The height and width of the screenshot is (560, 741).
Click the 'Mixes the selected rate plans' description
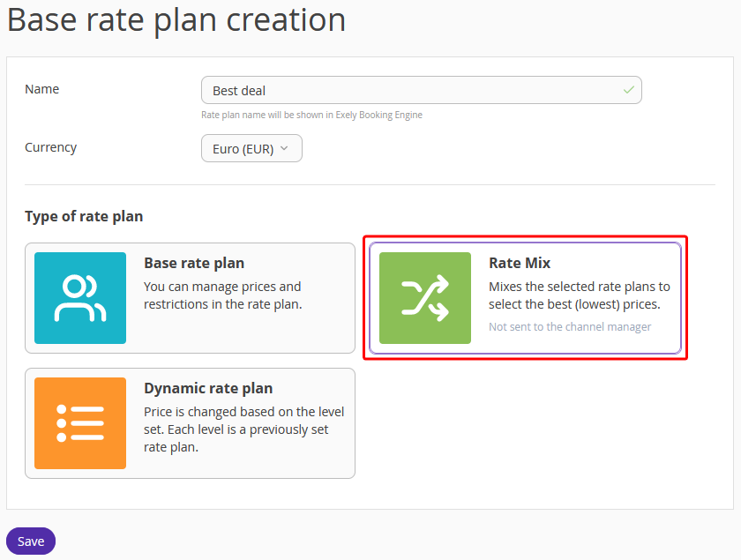[x=580, y=295]
